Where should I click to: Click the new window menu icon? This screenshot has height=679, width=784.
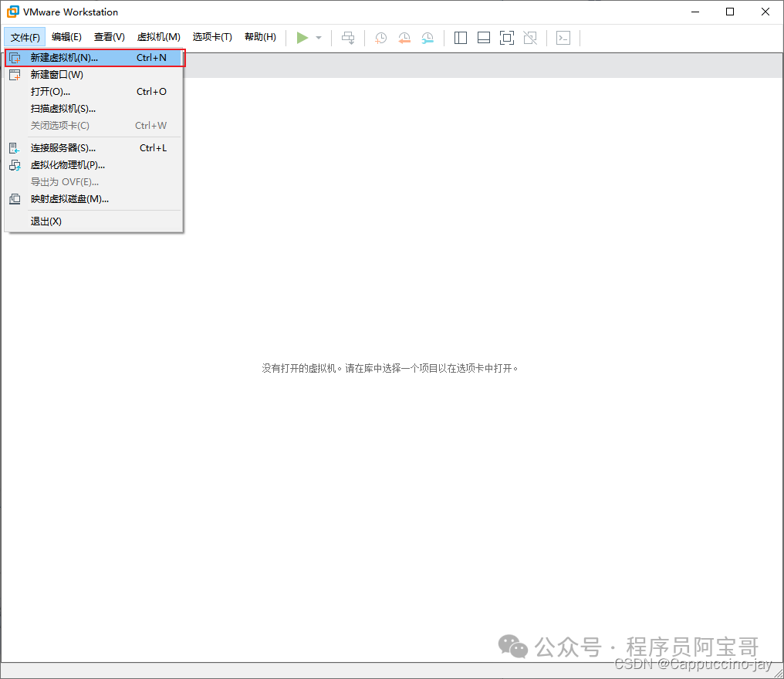coord(15,75)
